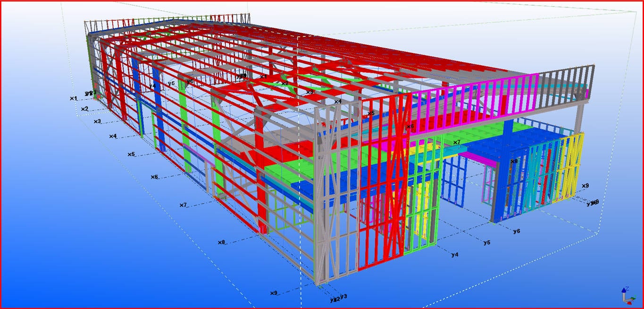Select the x8 grid label outside the side wall
The height and width of the screenshot is (309, 644).
(221, 242)
